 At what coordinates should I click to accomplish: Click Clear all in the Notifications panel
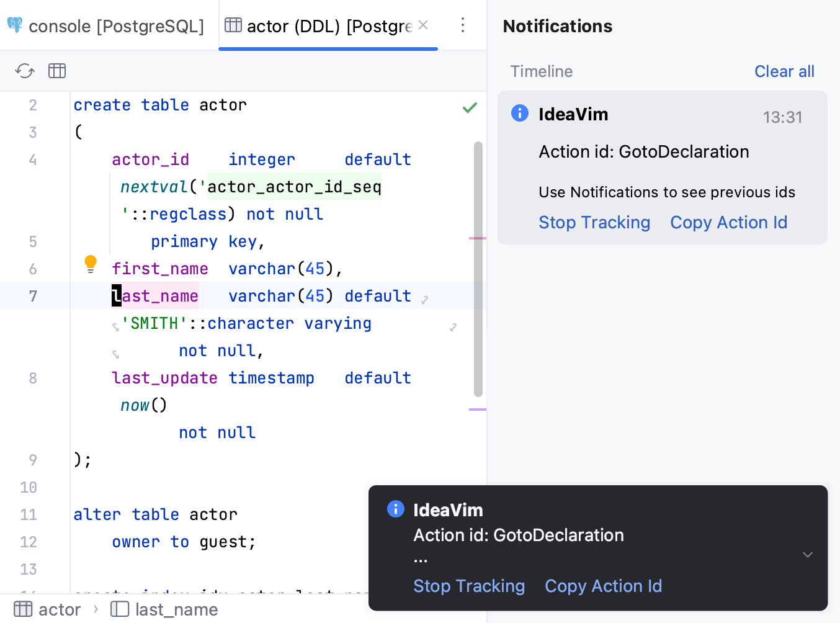pos(784,71)
